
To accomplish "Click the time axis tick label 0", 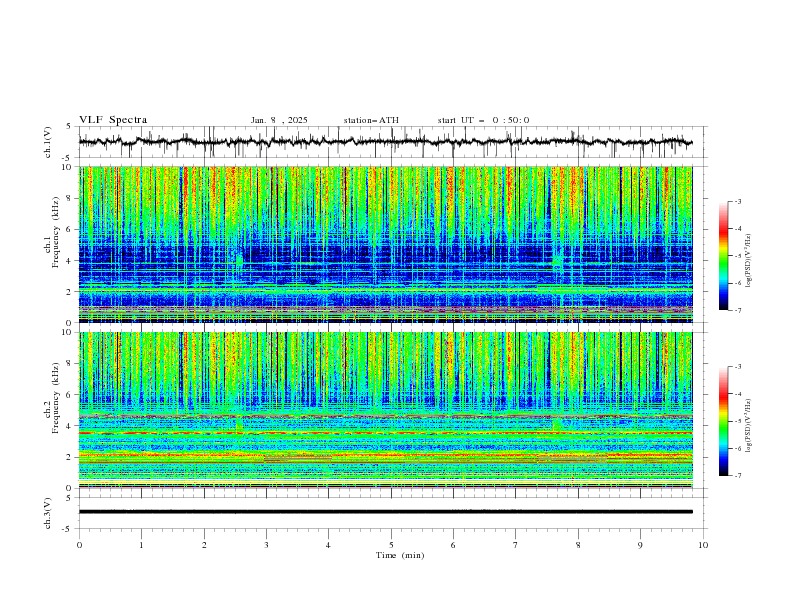I will [x=79, y=545].
